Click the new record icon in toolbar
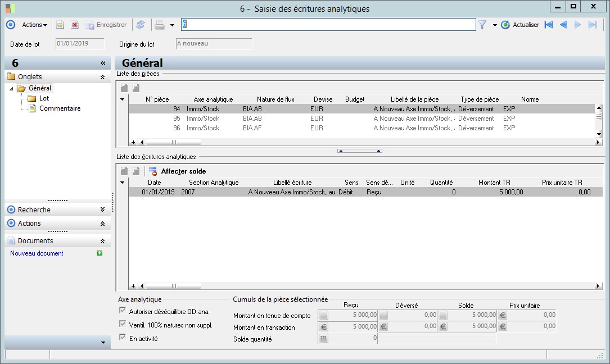The height and width of the screenshot is (364, 610). pos(60,25)
